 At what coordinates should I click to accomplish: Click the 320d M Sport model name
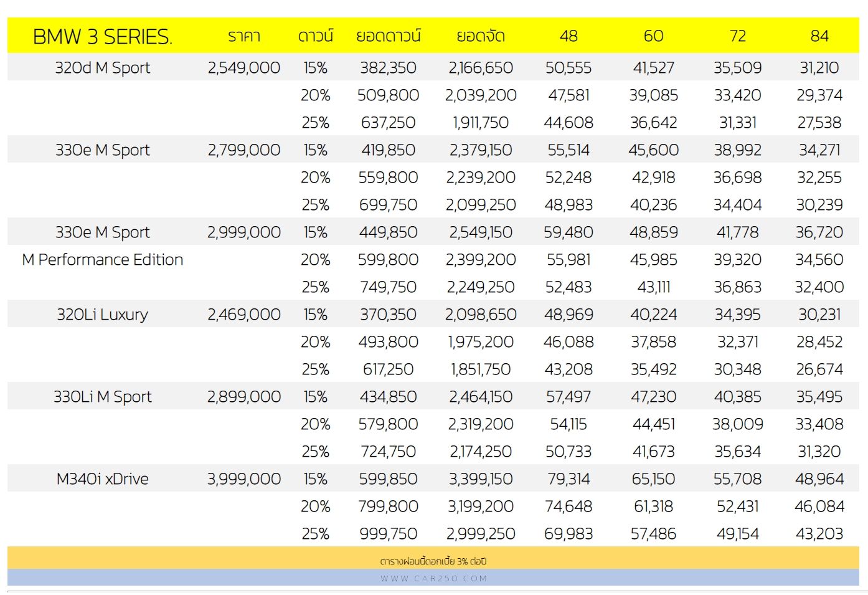point(103,68)
